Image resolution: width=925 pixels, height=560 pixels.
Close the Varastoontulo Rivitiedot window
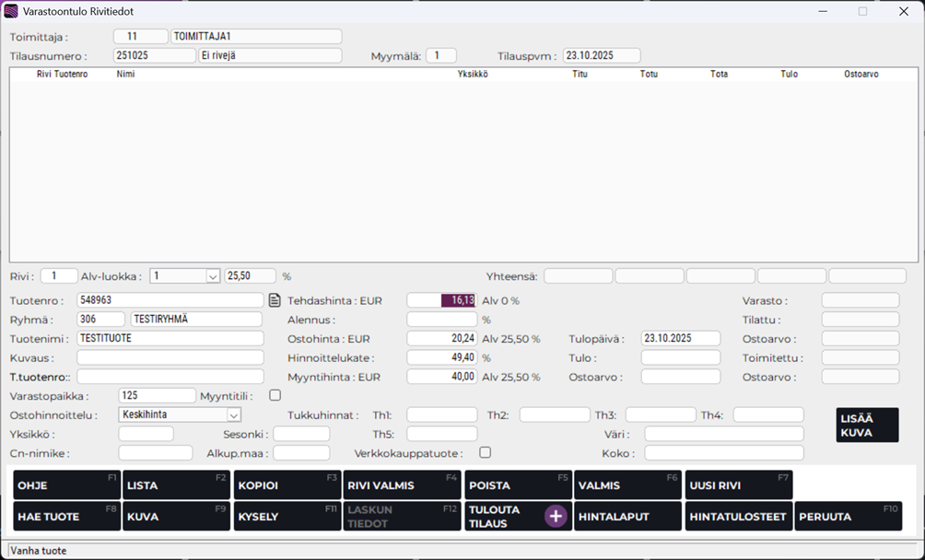coord(903,11)
